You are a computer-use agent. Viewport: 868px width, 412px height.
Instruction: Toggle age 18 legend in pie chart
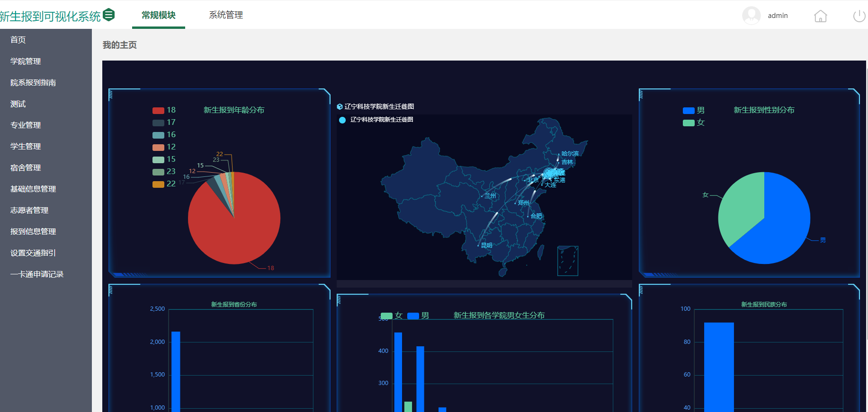158,110
